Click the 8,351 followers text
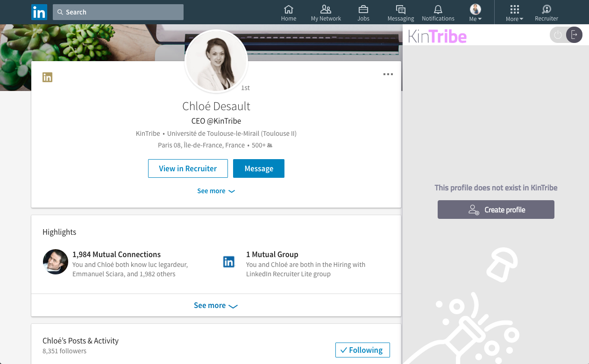The width and height of the screenshot is (589, 364). click(x=64, y=351)
